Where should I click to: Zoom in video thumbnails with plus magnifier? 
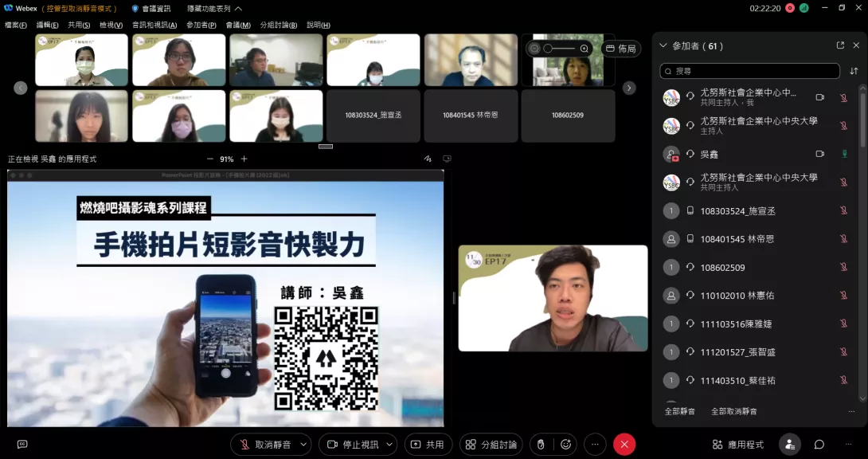584,49
